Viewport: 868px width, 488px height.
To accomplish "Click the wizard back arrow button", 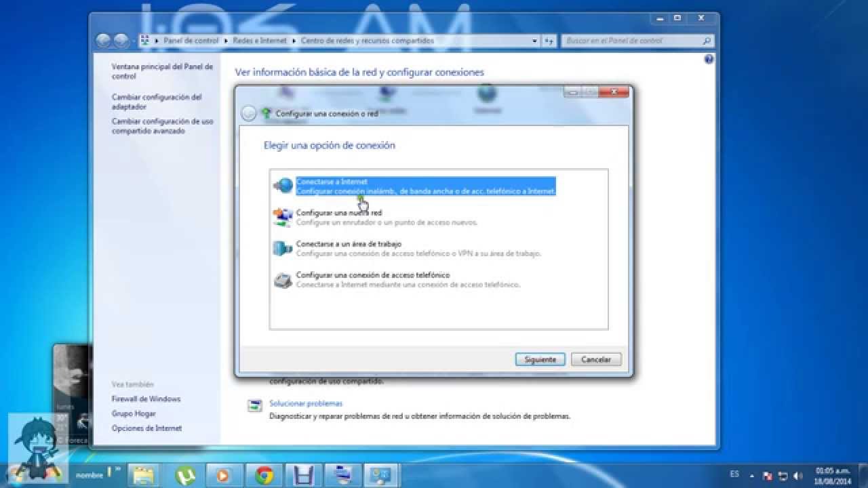I will 249,114.
